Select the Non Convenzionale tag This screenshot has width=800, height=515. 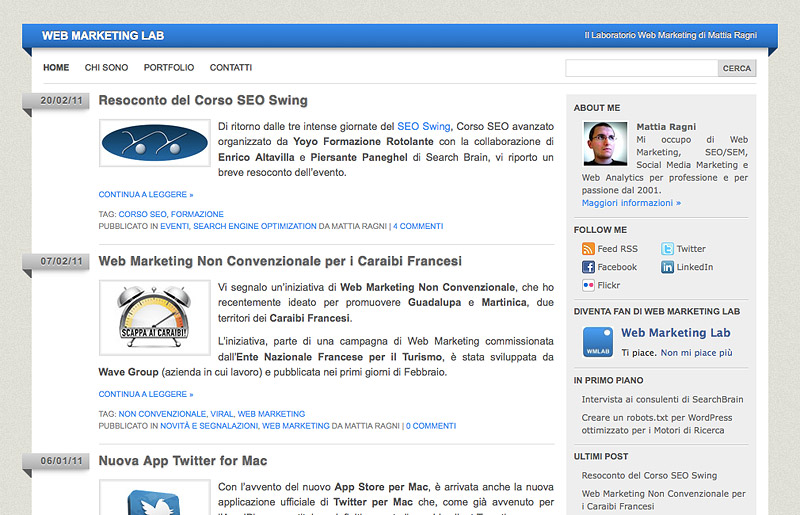coord(162,414)
